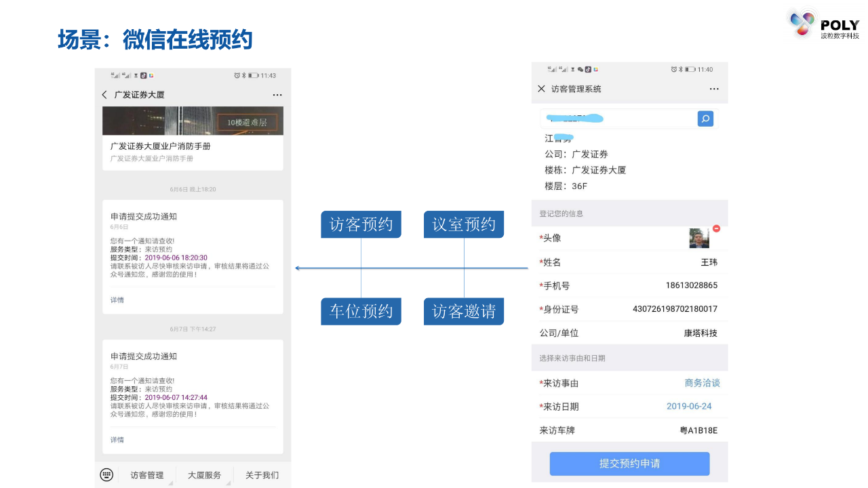Click the 11:43 status bar clock
This screenshot has height=488, width=868.
[269, 75]
